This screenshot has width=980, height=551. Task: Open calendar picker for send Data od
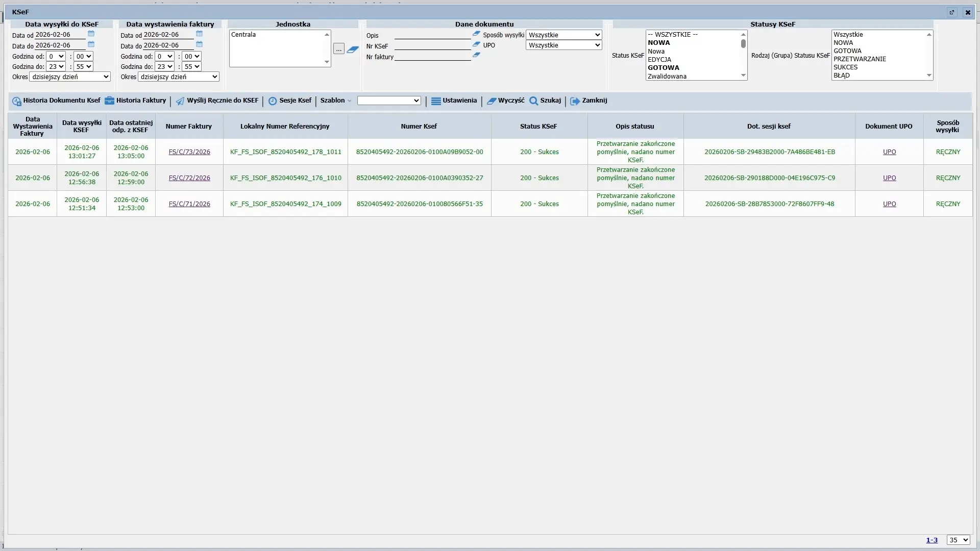point(91,34)
